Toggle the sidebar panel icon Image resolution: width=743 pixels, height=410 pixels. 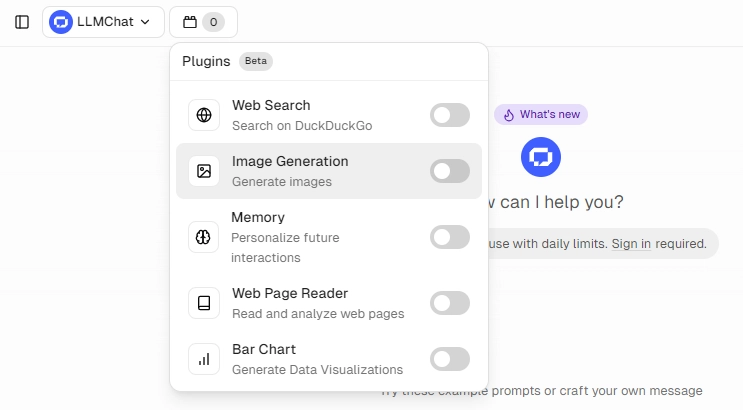tap(22, 22)
